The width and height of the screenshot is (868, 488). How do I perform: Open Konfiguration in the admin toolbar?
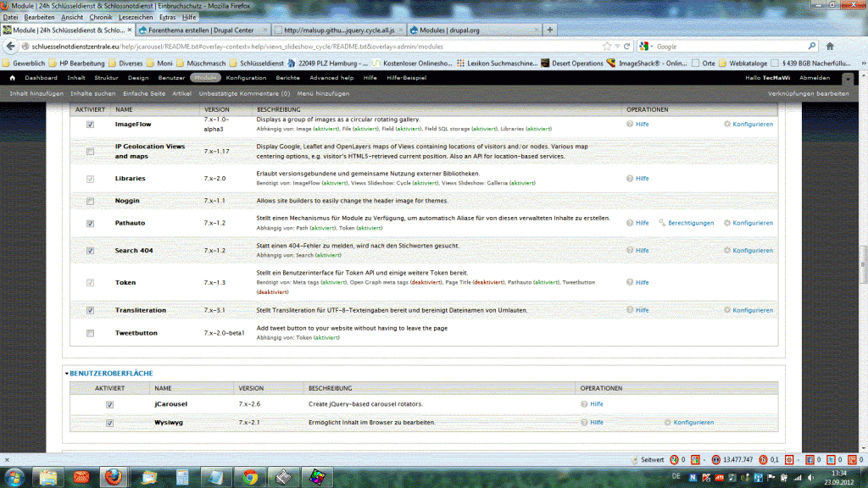coord(246,78)
